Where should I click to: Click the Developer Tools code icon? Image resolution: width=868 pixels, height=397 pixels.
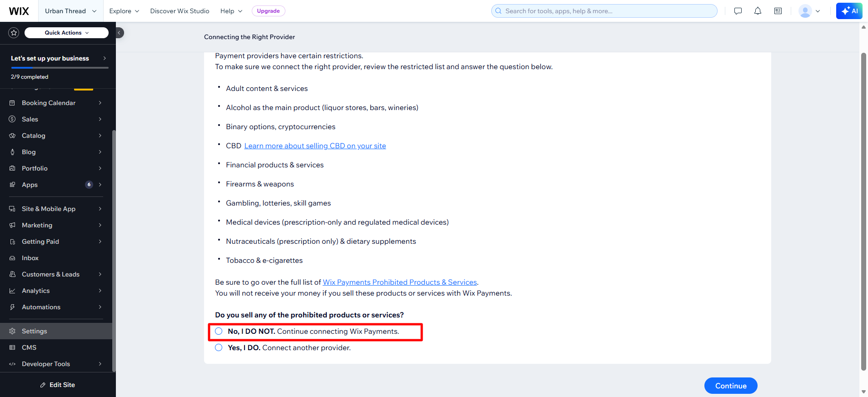tap(12, 364)
